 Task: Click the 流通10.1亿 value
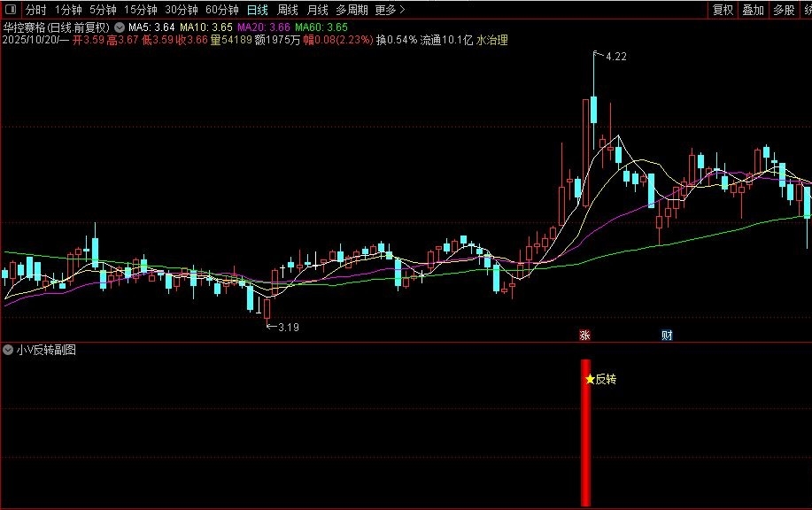coord(447,40)
